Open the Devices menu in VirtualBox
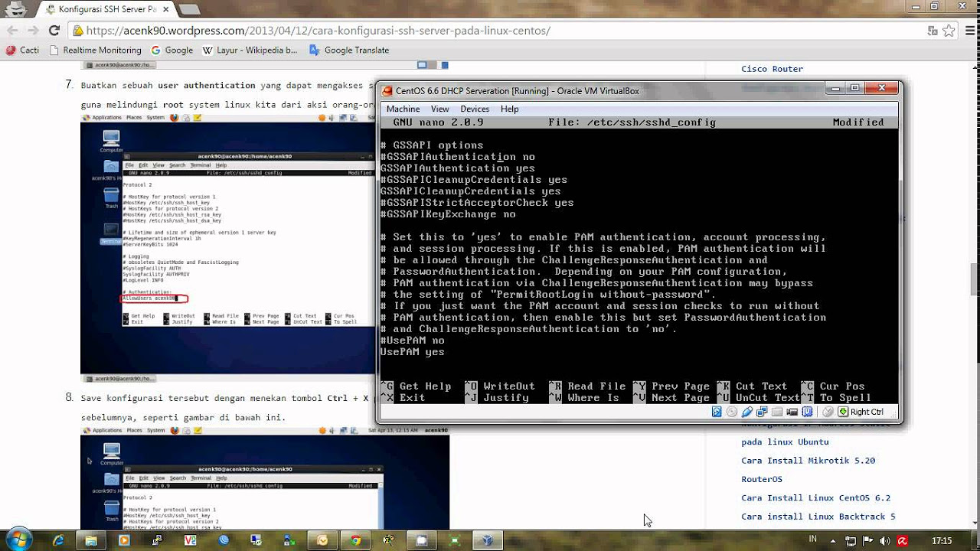This screenshot has width=980, height=551. click(475, 109)
